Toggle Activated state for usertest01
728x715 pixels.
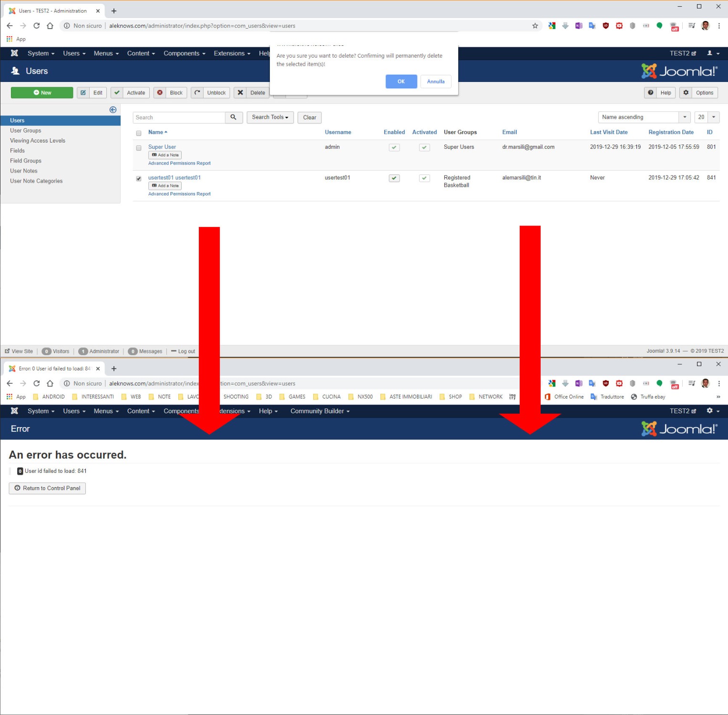pos(424,178)
